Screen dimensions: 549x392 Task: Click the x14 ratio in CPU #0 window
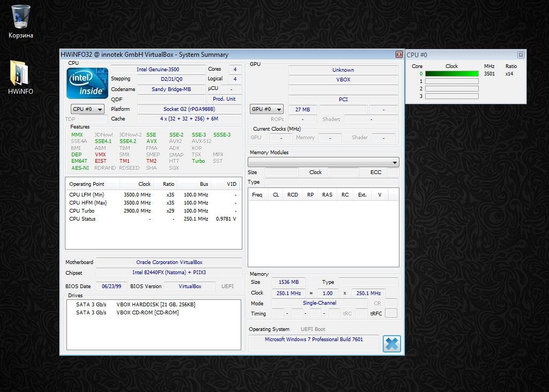point(509,74)
